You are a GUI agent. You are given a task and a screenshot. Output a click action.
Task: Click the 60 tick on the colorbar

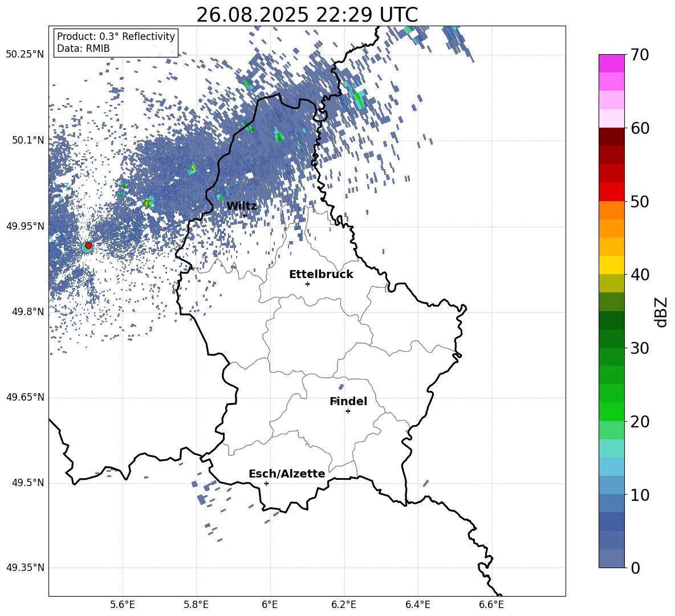tap(640, 128)
